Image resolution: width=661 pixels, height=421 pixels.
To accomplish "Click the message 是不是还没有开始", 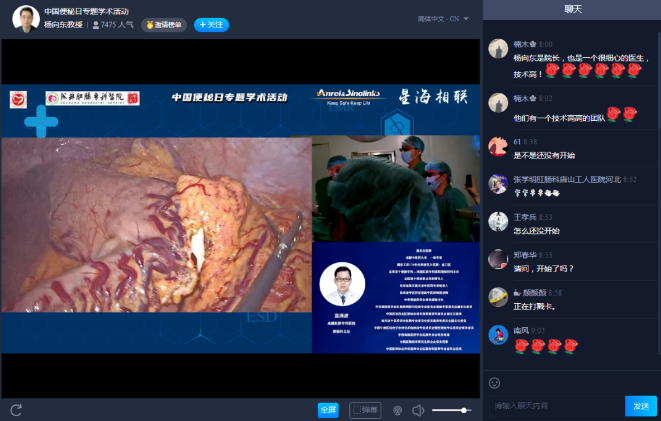I will click(544, 156).
